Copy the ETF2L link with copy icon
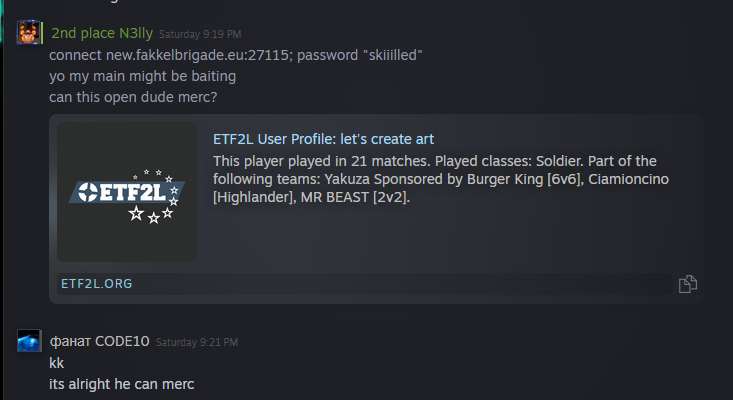The width and height of the screenshot is (733, 400). 688,284
